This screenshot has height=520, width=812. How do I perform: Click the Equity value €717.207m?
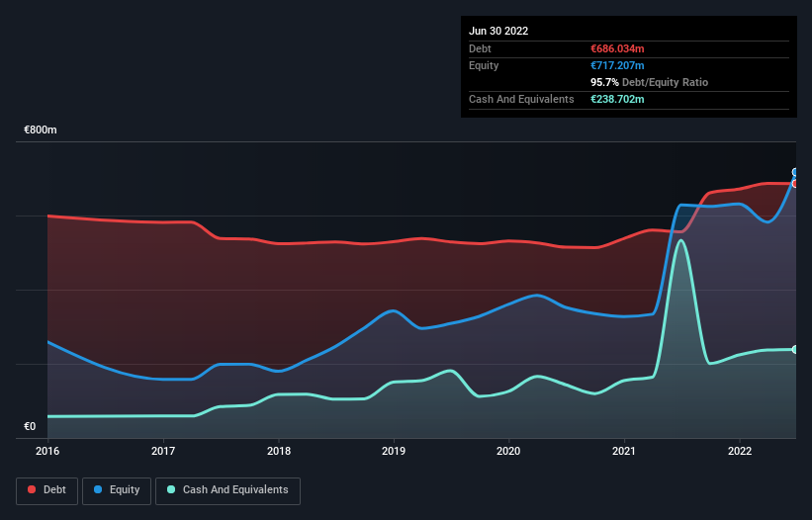617,65
